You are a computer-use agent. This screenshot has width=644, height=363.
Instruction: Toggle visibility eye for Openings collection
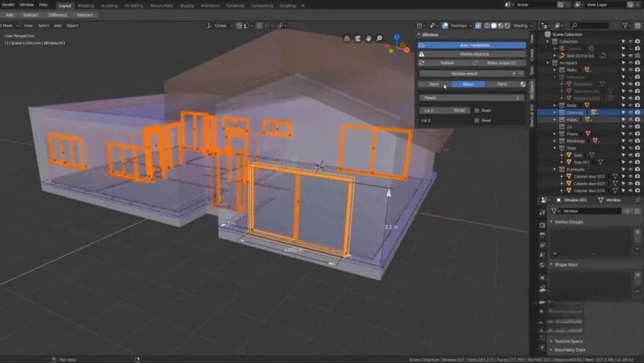pos(630,112)
